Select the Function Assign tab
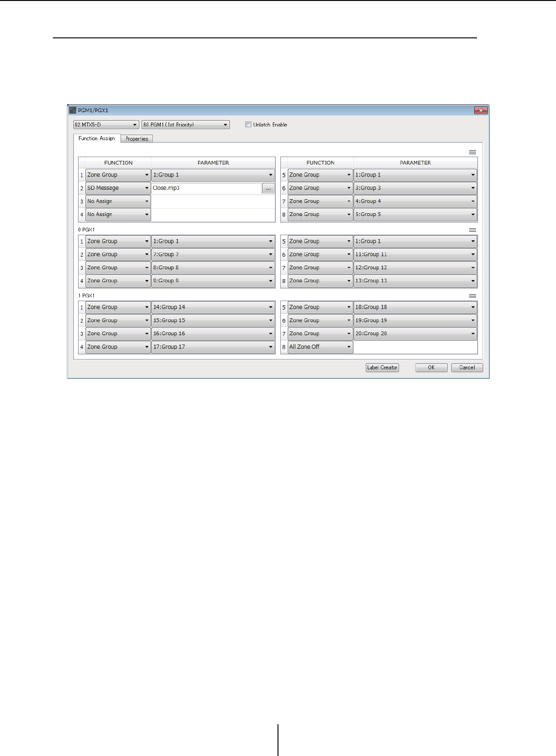Viewport: 556px width, 756px height. (x=97, y=138)
